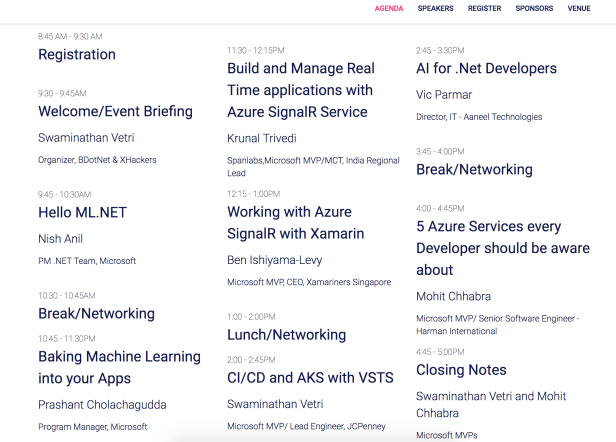Click speaker Krunal Trivedi
Viewport: 616px width, 442px height.
point(262,138)
